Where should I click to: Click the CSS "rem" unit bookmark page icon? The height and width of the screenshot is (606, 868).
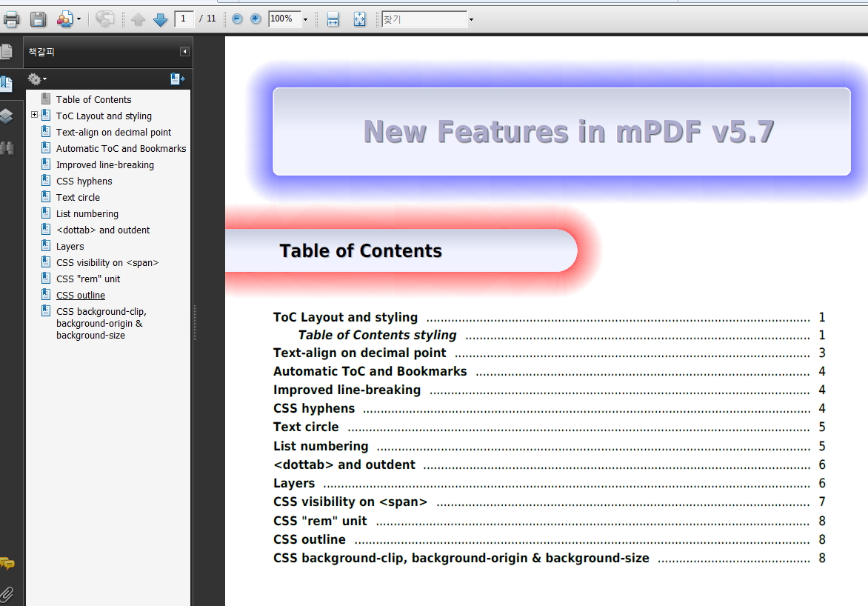[x=46, y=278]
